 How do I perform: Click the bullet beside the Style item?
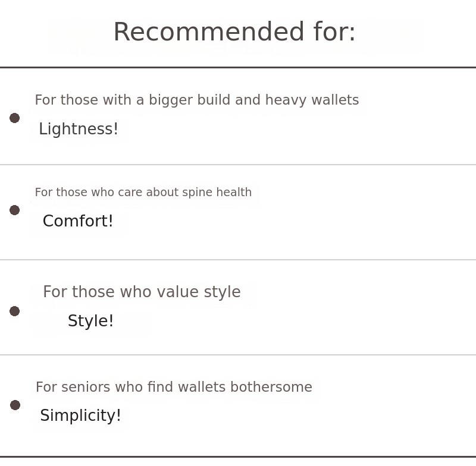click(14, 311)
